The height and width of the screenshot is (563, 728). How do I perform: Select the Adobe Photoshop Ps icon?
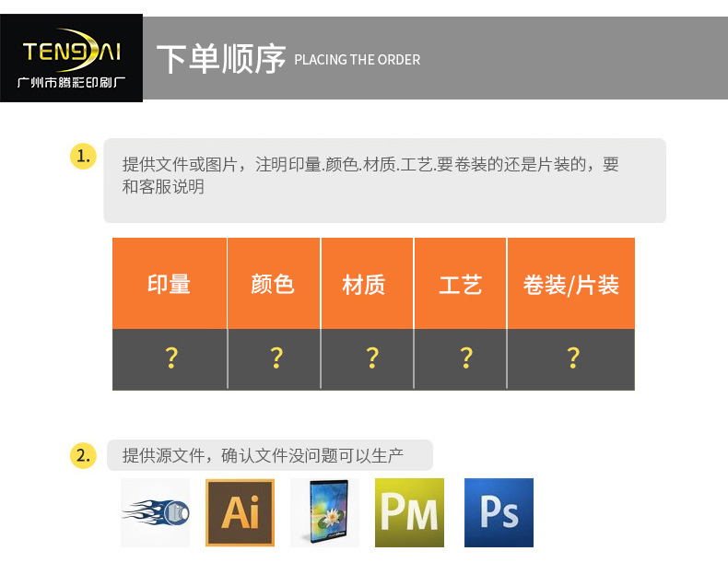pyautogui.click(x=499, y=513)
